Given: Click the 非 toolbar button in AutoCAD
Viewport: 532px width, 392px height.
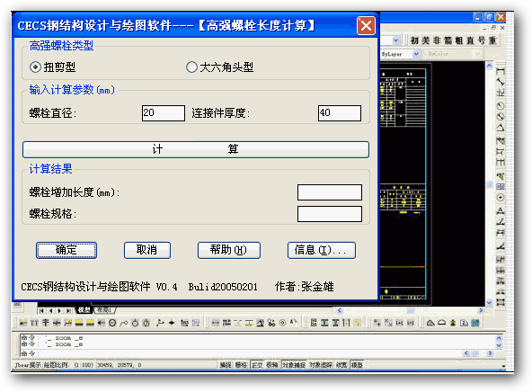Looking at the screenshot, I should pyautogui.click(x=437, y=40).
